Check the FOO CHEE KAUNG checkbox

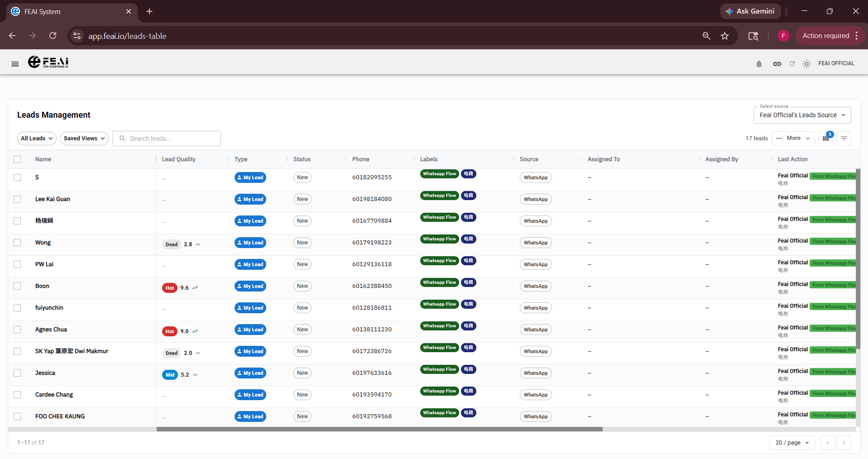17,416
